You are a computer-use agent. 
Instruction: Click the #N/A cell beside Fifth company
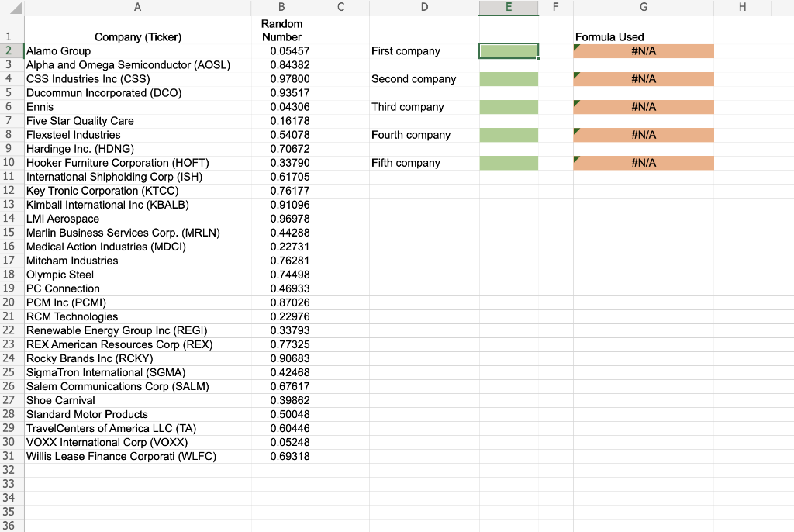(644, 163)
